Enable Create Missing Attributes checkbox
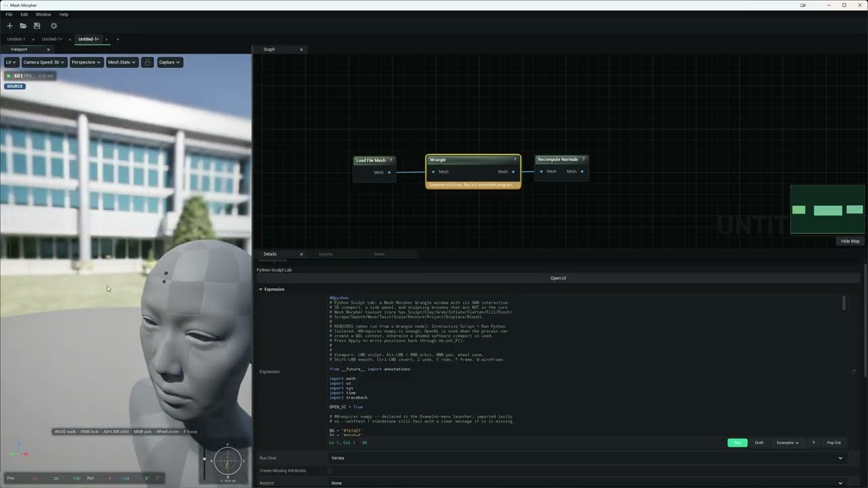The image size is (868, 488). coord(330,470)
